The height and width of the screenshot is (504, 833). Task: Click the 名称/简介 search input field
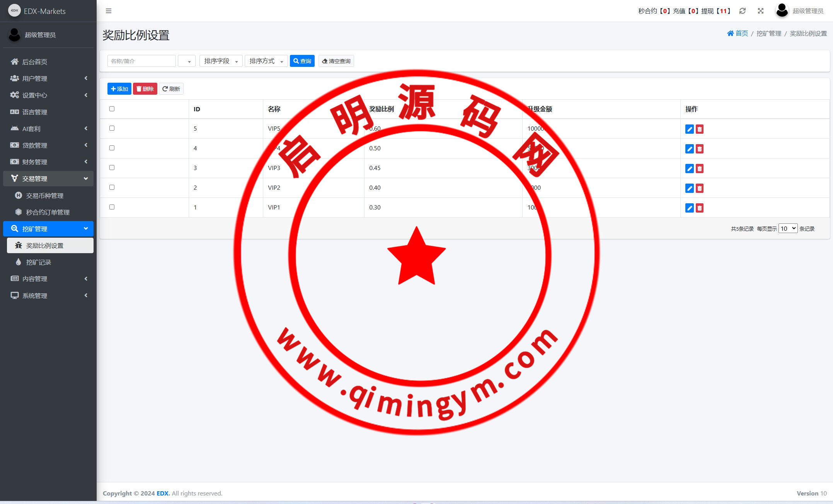[x=141, y=61]
